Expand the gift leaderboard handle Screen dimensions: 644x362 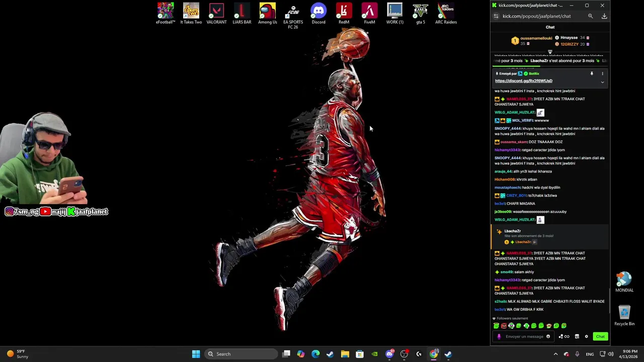tap(550, 52)
